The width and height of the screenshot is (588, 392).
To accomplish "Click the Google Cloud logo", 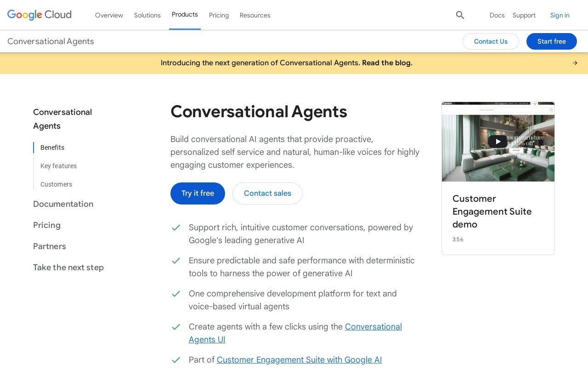I will tap(40, 15).
